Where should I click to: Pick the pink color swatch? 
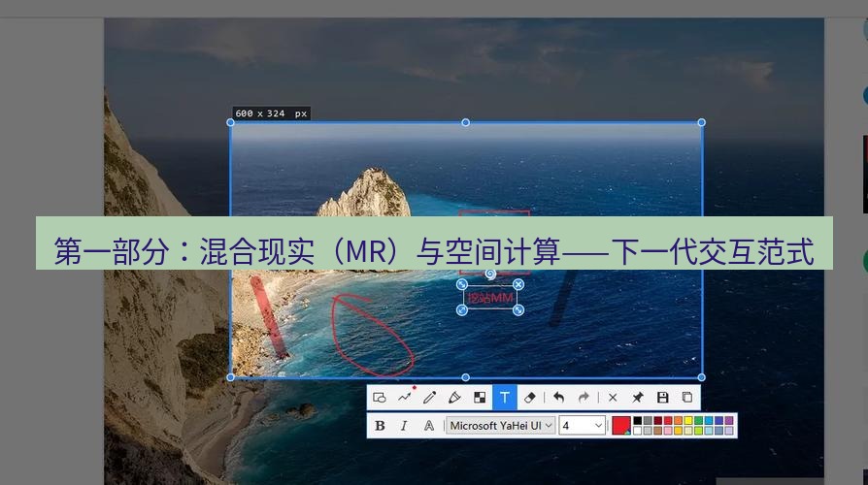668,431
